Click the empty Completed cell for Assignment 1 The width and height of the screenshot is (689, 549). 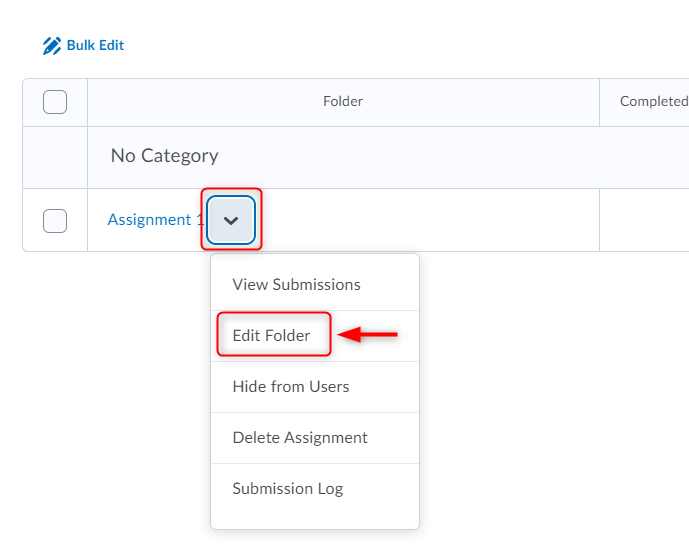click(644, 220)
